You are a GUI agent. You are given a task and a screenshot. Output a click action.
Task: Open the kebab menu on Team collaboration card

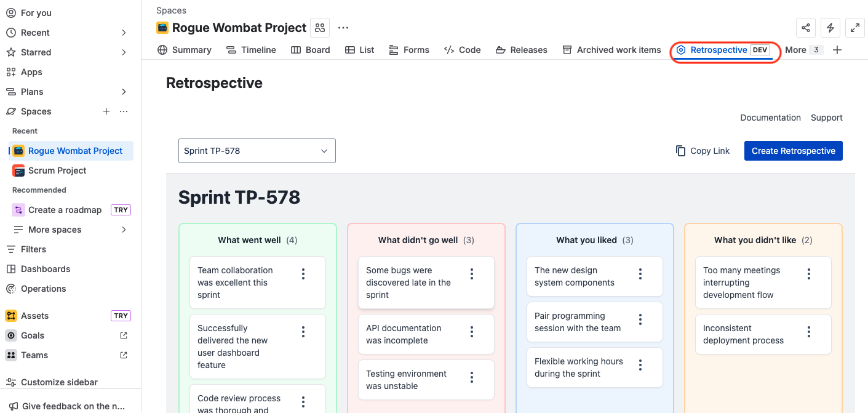[303, 273]
